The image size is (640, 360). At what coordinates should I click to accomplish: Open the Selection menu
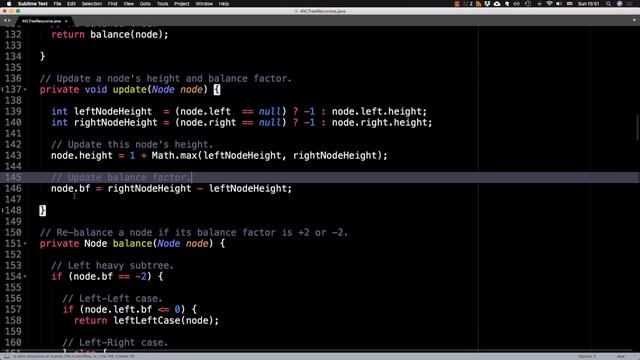coord(91,4)
